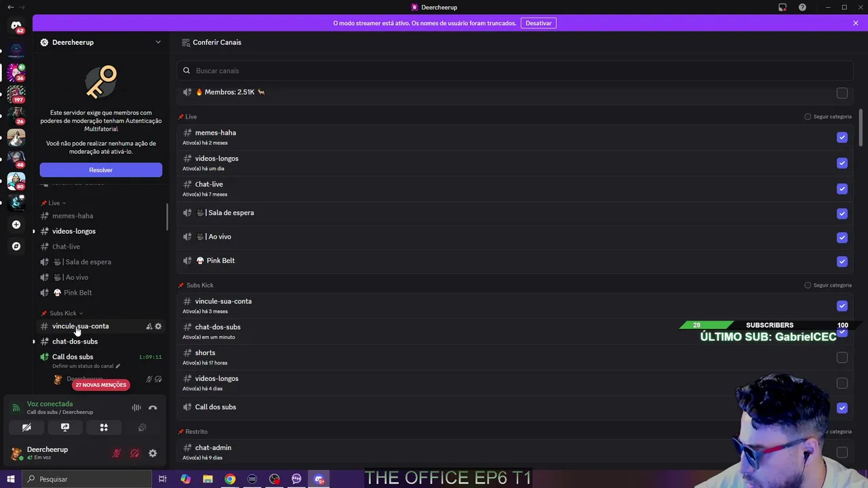868x488 pixels.
Task: Open Discord direct messages home icon
Action: click(16, 26)
